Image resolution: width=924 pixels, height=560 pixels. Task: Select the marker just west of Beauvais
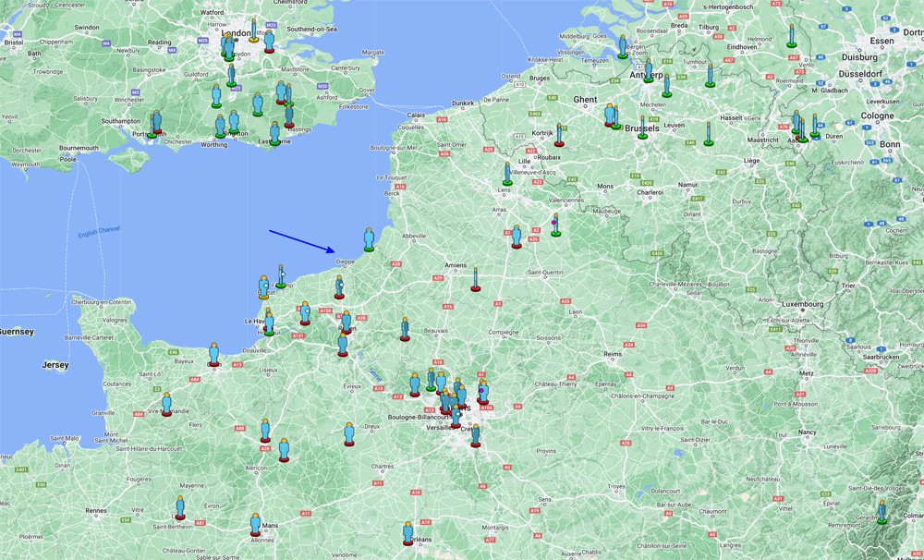click(x=405, y=330)
